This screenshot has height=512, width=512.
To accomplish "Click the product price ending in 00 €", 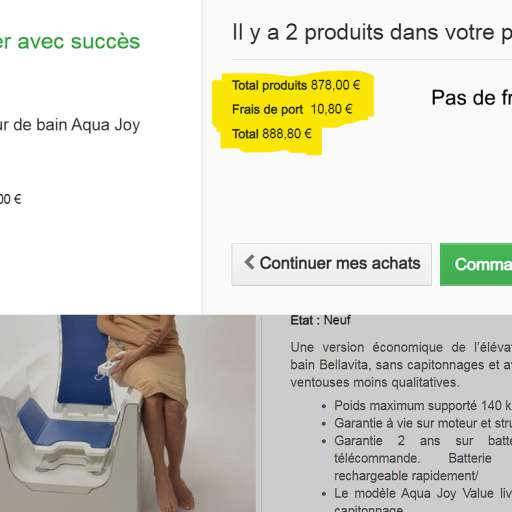I will [x=11, y=199].
